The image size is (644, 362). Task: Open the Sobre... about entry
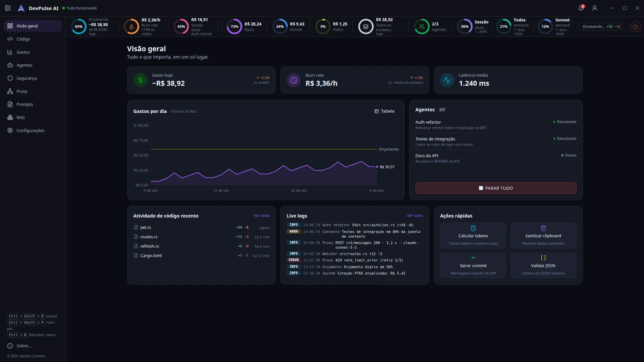pyautogui.click(x=33, y=346)
